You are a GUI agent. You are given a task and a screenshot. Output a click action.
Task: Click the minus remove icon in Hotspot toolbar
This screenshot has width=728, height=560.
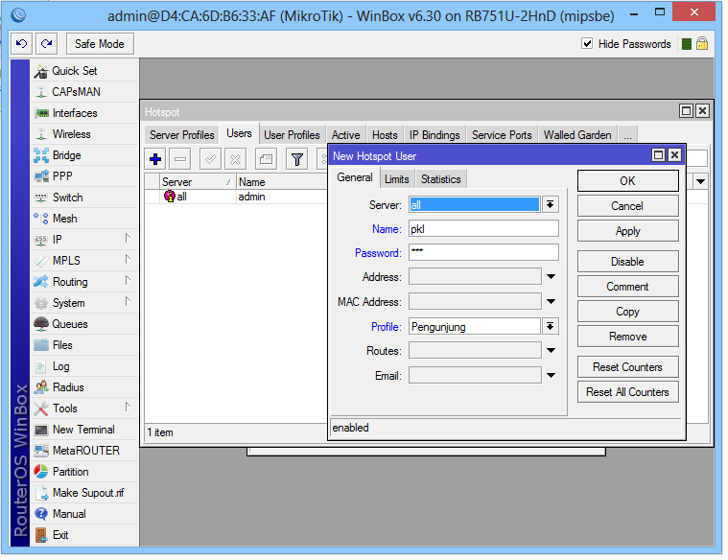(x=180, y=160)
